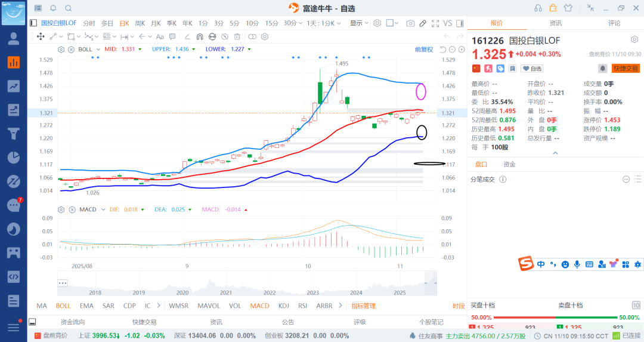The width and height of the screenshot is (644, 342).
Task: Click the UPPER value color dropdown
Action: pyautogui.click(x=194, y=50)
